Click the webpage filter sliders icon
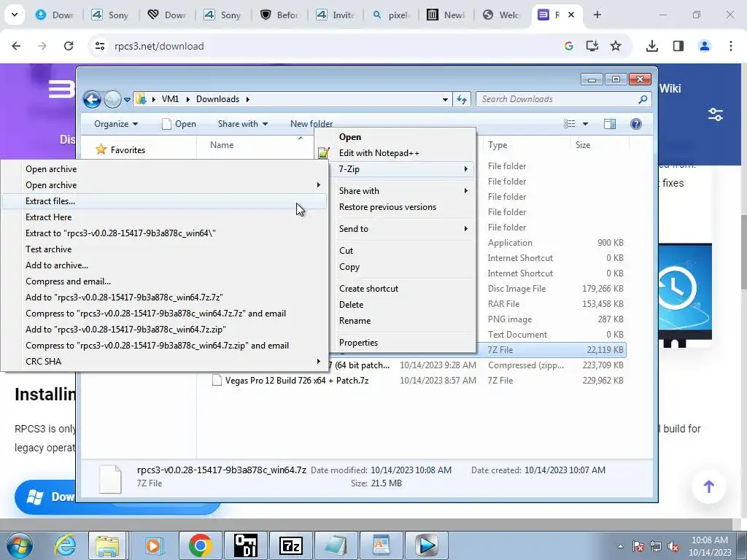 pyautogui.click(x=715, y=114)
